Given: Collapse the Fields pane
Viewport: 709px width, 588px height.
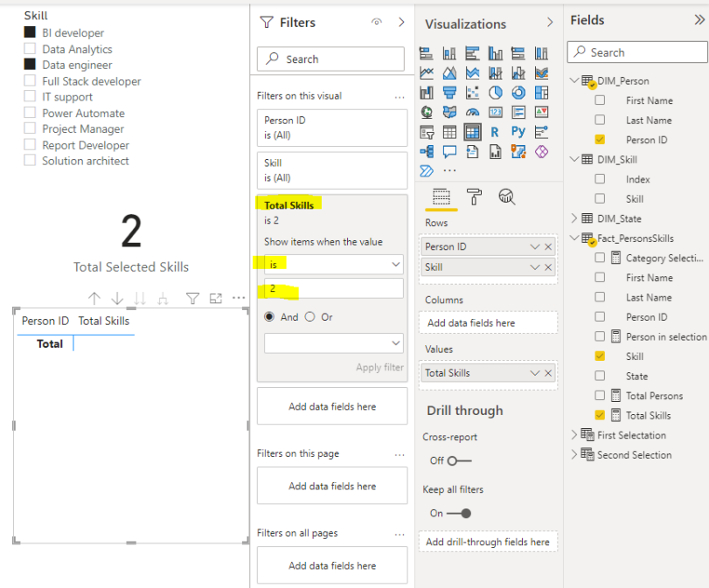Looking at the screenshot, I should click(x=699, y=20).
